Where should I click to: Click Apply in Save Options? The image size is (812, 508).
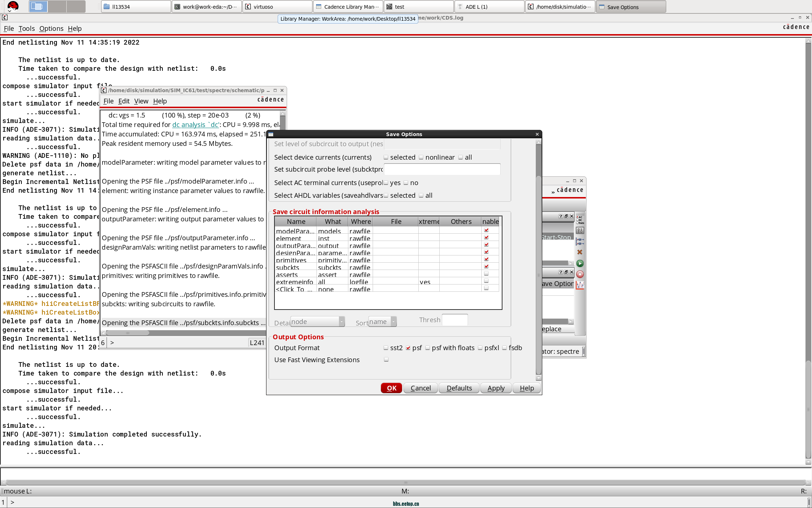tap(496, 388)
